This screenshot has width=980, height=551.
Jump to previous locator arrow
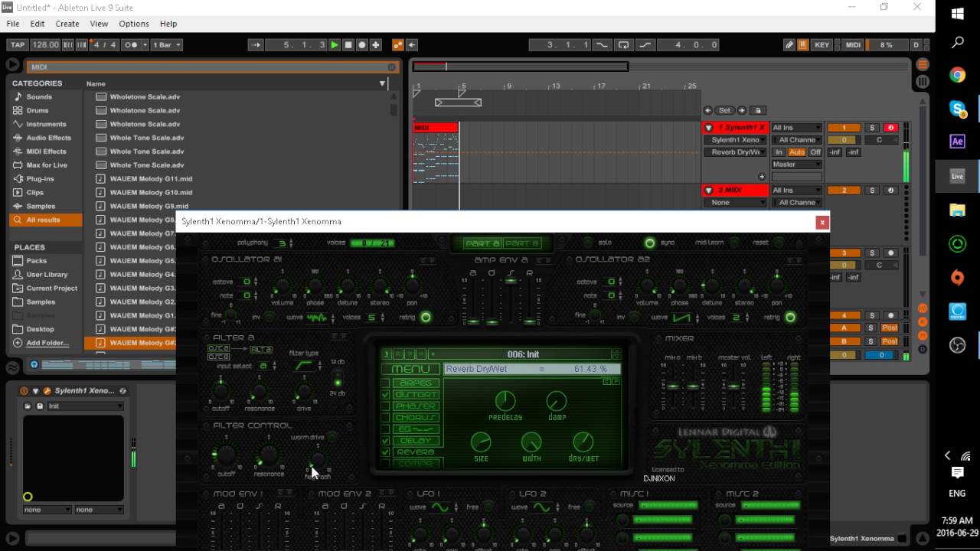click(707, 110)
